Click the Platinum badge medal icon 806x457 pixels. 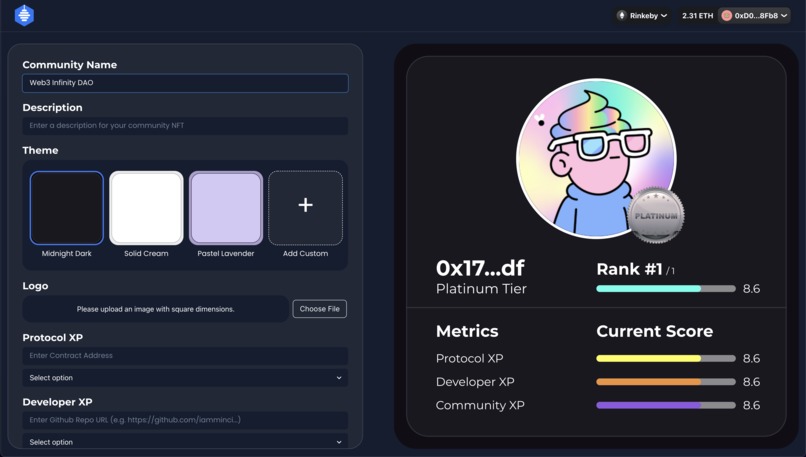point(656,215)
